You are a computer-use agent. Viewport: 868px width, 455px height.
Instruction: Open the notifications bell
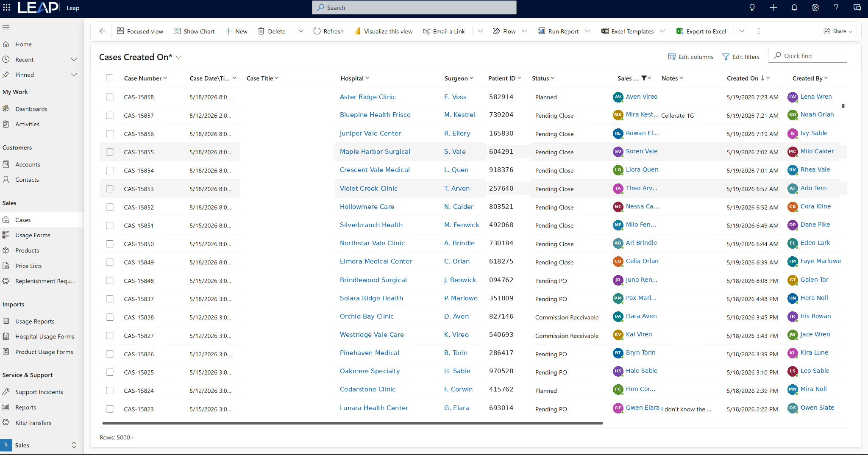point(794,8)
